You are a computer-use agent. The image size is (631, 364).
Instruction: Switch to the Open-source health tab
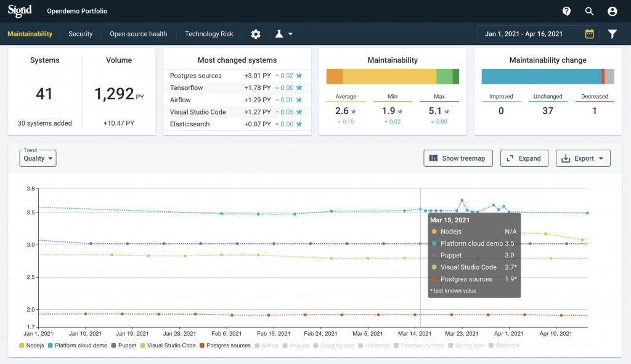coord(139,34)
